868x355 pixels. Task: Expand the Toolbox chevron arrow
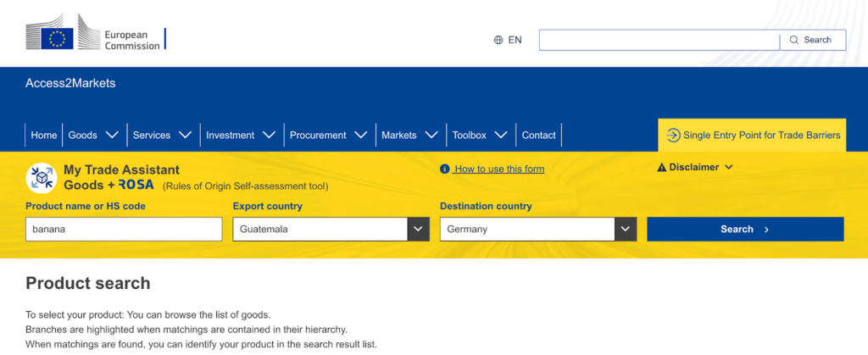click(x=501, y=135)
